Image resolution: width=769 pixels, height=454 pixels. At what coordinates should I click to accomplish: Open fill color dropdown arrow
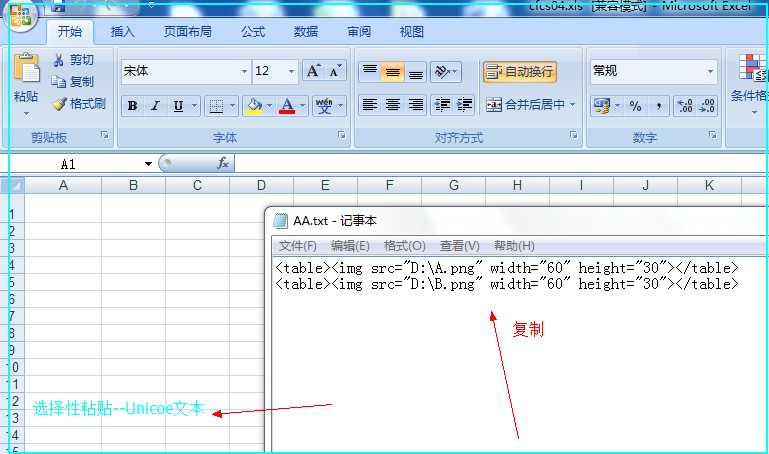click(270, 105)
